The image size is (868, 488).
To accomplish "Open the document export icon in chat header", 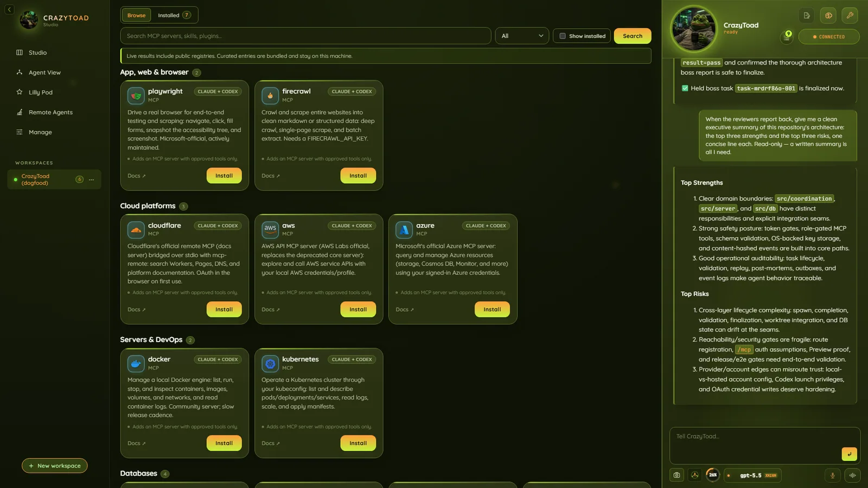I will (x=807, y=16).
